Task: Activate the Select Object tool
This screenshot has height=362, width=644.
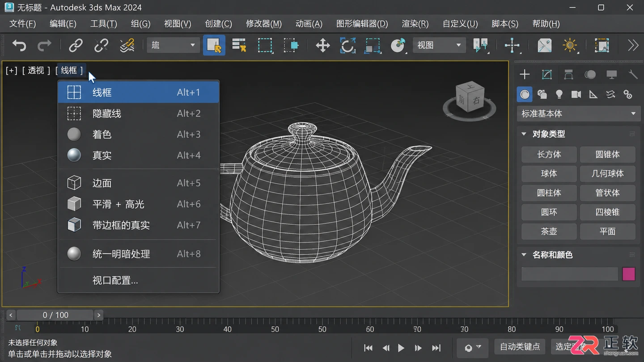Action: (x=214, y=45)
